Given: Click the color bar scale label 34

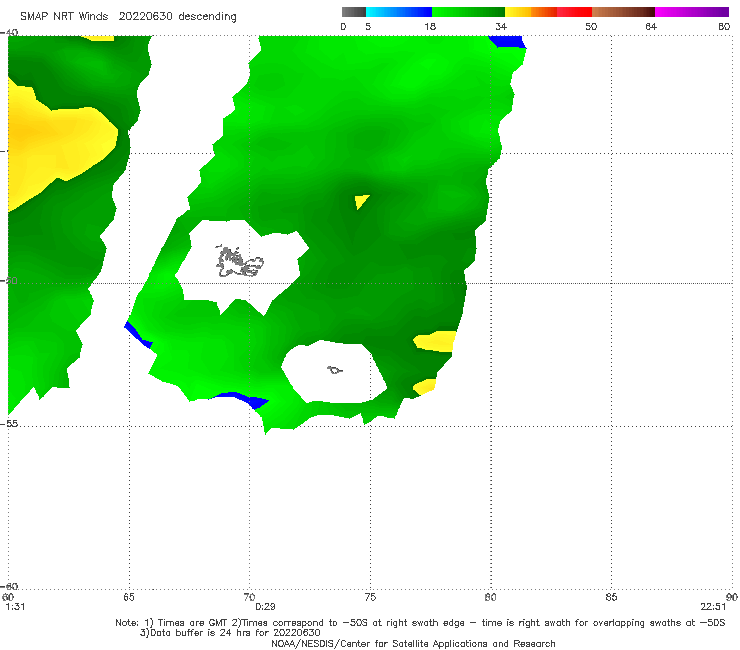Looking at the screenshot, I should (501, 26).
